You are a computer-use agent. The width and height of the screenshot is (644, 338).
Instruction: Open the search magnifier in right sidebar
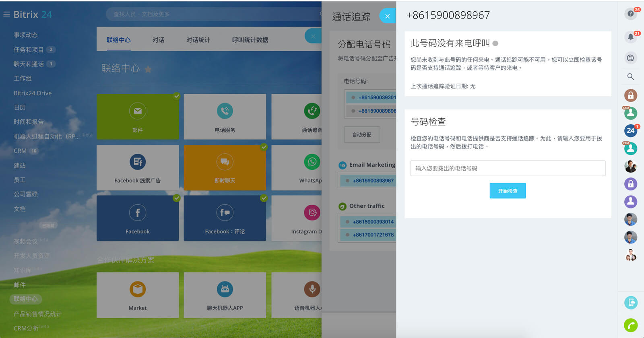630,76
